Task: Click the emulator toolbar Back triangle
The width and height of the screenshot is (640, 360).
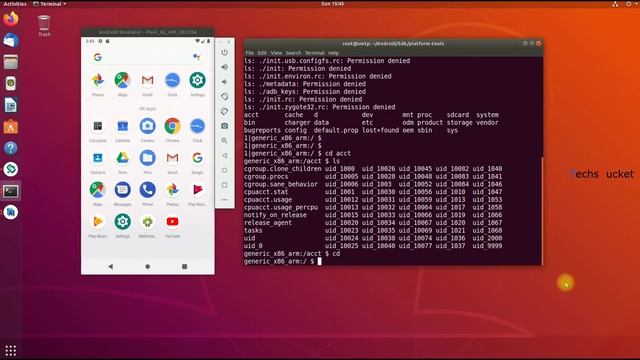Action: [224, 156]
